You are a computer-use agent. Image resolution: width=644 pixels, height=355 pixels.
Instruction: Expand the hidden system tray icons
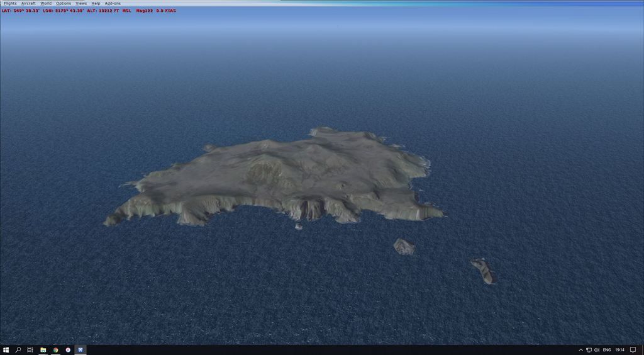[x=580, y=350]
